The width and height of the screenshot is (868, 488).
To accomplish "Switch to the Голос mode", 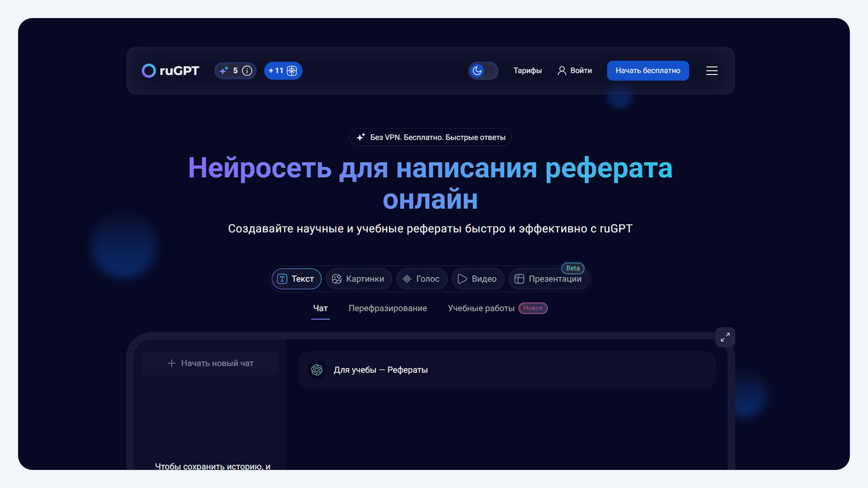I will click(421, 279).
